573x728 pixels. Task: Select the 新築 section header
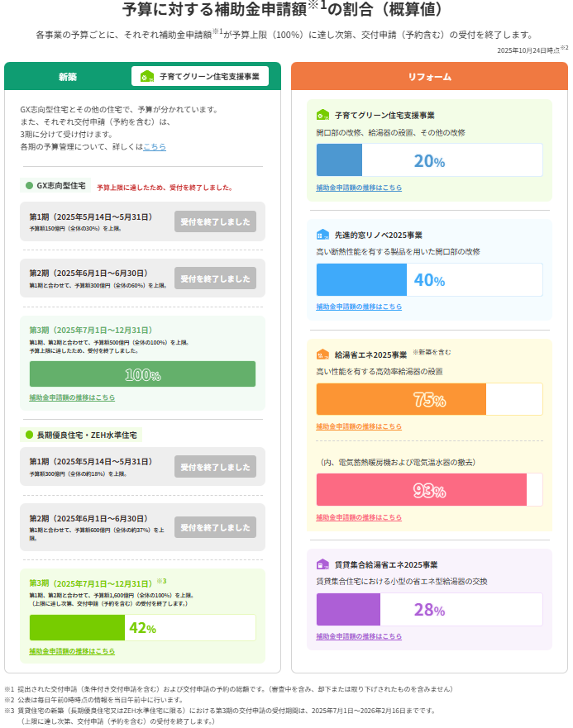[x=68, y=77]
